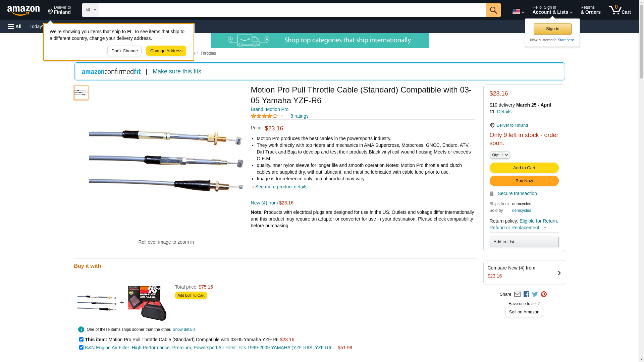Click the Add to Cart button
Screen dimensions: 644x362
(524, 168)
